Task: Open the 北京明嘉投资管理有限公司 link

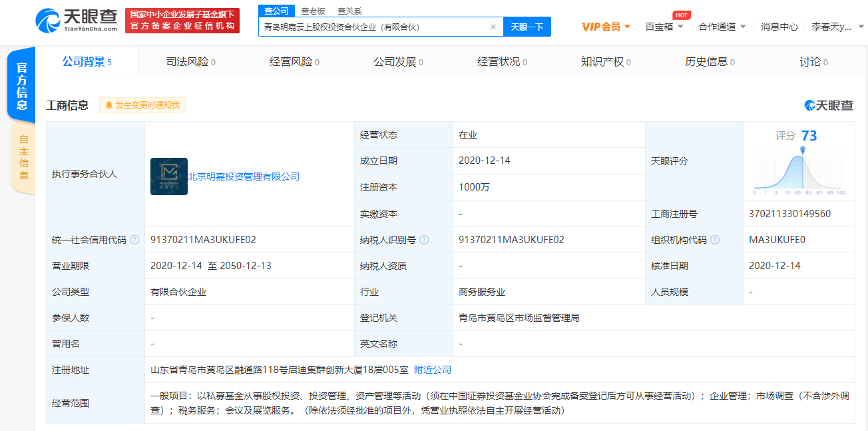Action: 244,177
